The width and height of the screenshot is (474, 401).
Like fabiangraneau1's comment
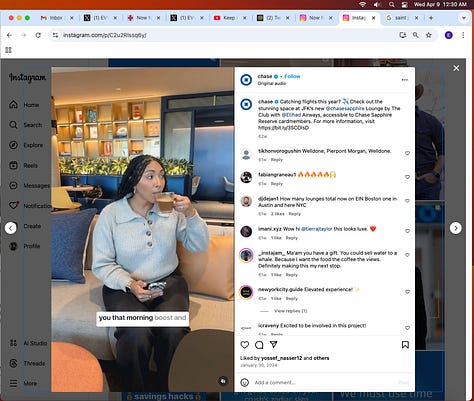[407, 177]
